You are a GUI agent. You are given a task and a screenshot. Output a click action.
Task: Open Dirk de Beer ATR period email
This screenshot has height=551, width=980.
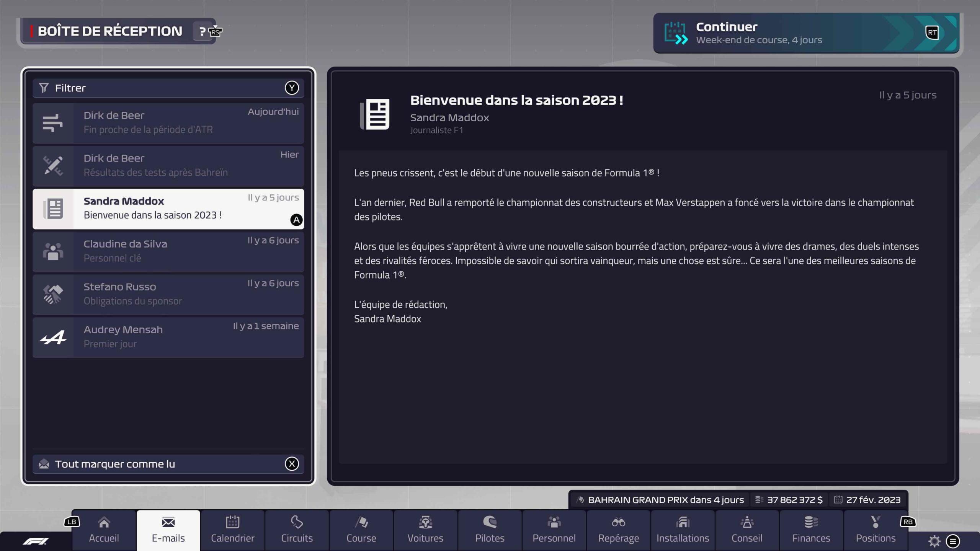click(168, 123)
